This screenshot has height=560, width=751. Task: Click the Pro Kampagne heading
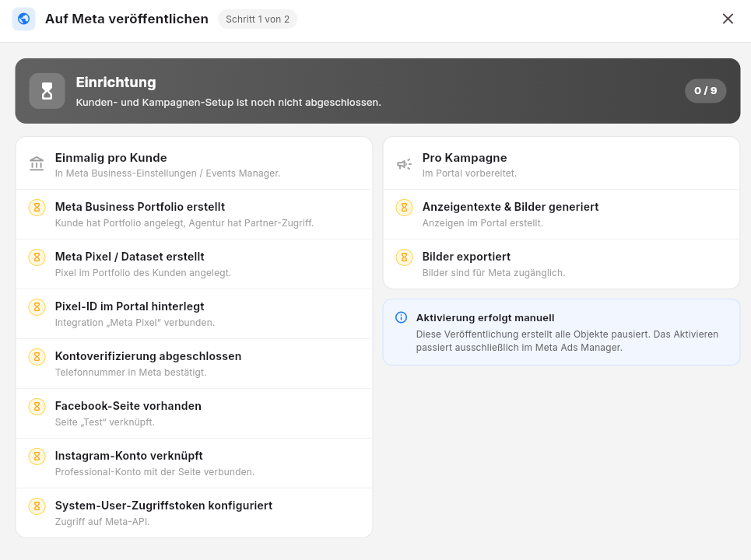point(465,157)
